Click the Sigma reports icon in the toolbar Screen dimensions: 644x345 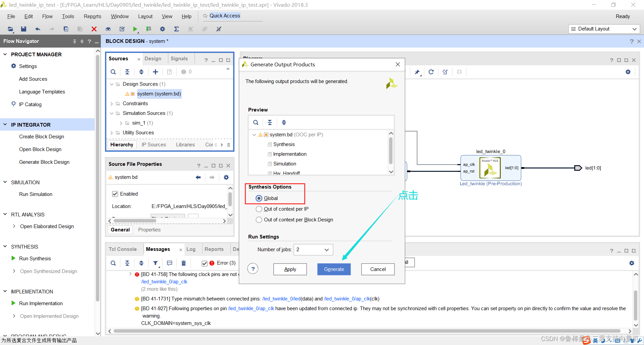coord(176,29)
